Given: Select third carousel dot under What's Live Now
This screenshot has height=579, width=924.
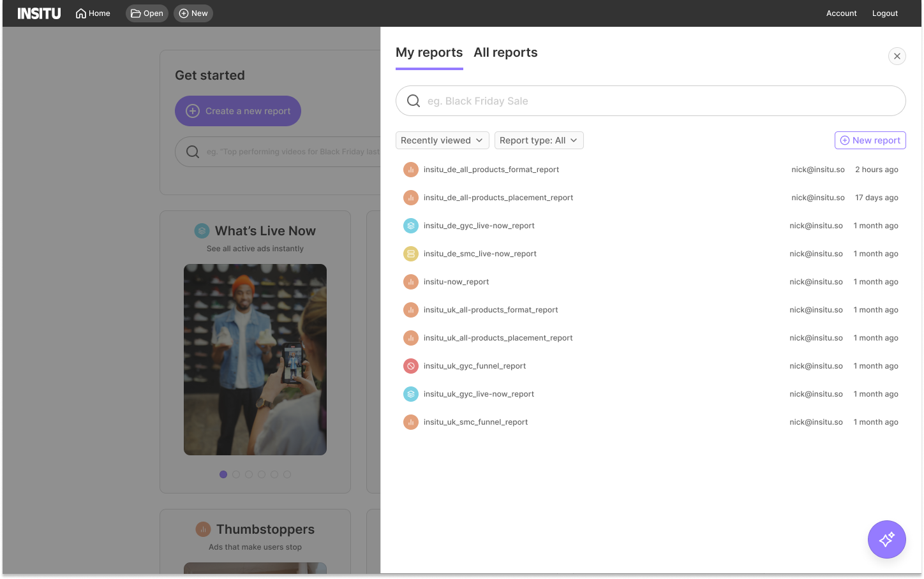Looking at the screenshot, I should tap(249, 474).
